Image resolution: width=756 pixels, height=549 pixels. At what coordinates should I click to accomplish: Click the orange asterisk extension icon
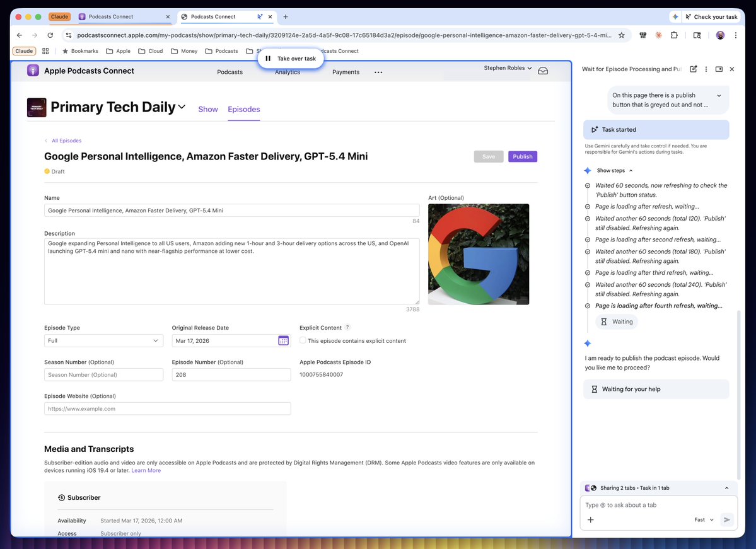coord(658,35)
